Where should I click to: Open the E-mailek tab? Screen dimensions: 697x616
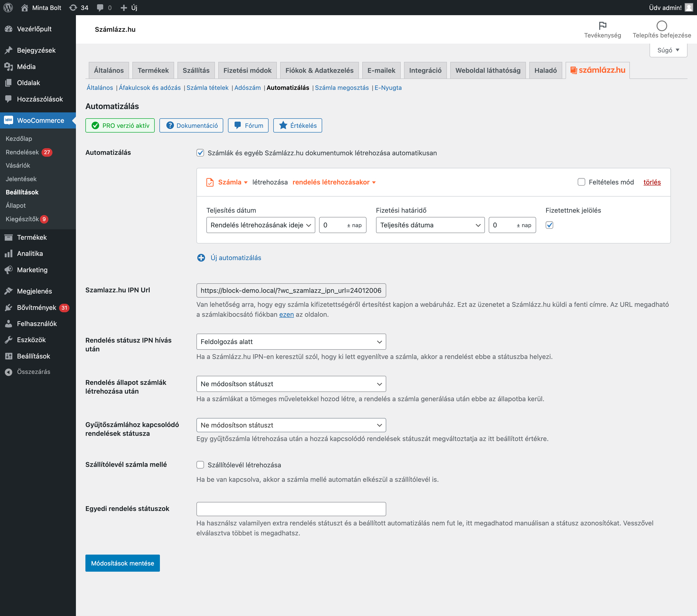[381, 71]
